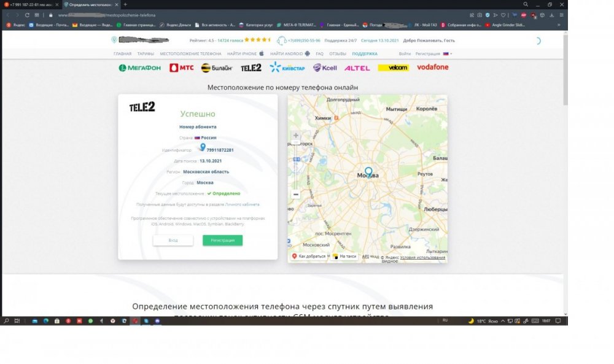
Task: Open the Speed Dial grid icon
Action: (x=37, y=15)
